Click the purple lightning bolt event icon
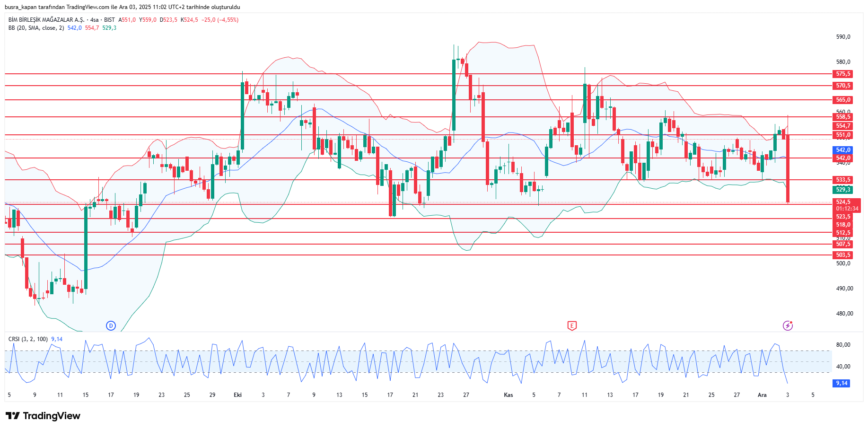Screen dimensions: 868x430 pyautogui.click(x=788, y=325)
